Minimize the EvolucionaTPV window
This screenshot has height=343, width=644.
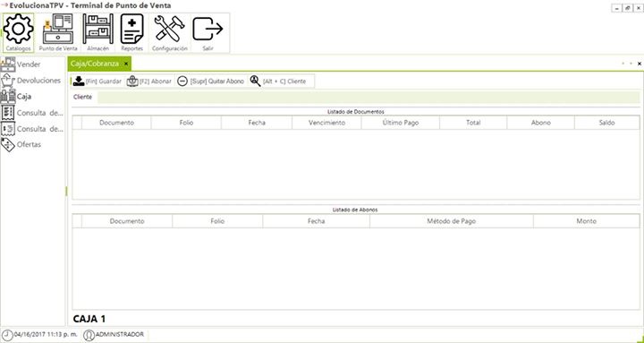617,8
